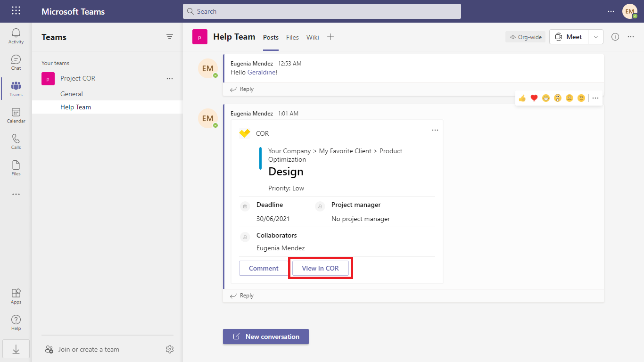This screenshot has width=644, height=362.
Task: Open the Calls phone icon
Action: [x=16, y=141]
